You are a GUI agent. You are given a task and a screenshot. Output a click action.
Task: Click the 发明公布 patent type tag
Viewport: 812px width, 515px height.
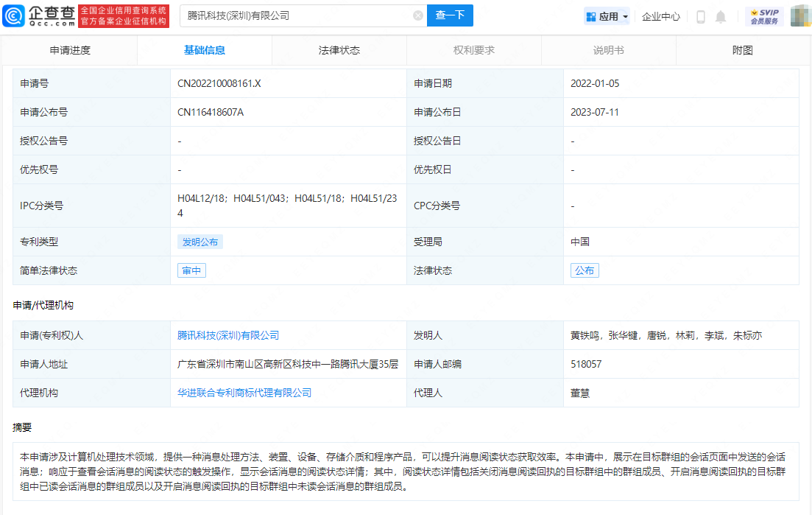(200, 242)
